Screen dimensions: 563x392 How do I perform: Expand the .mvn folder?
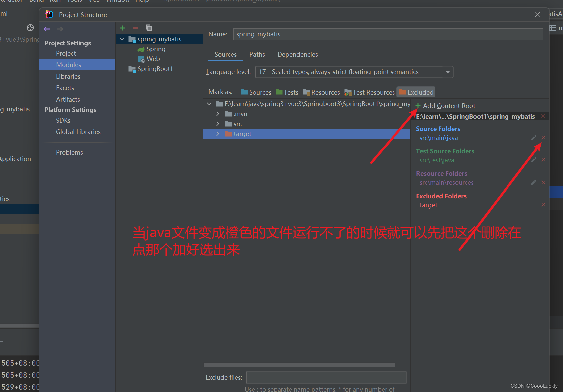(218, 114)
